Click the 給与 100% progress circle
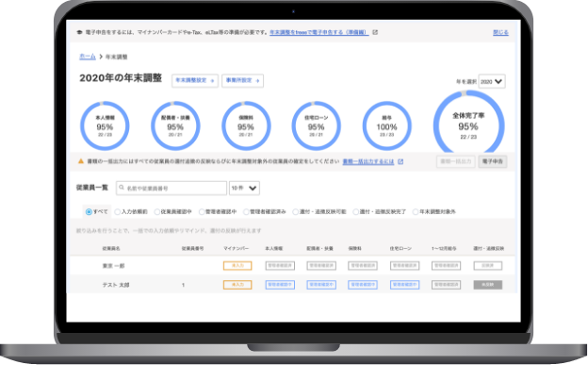The height and width of the screenshot is (365, 588). [386, 125]
